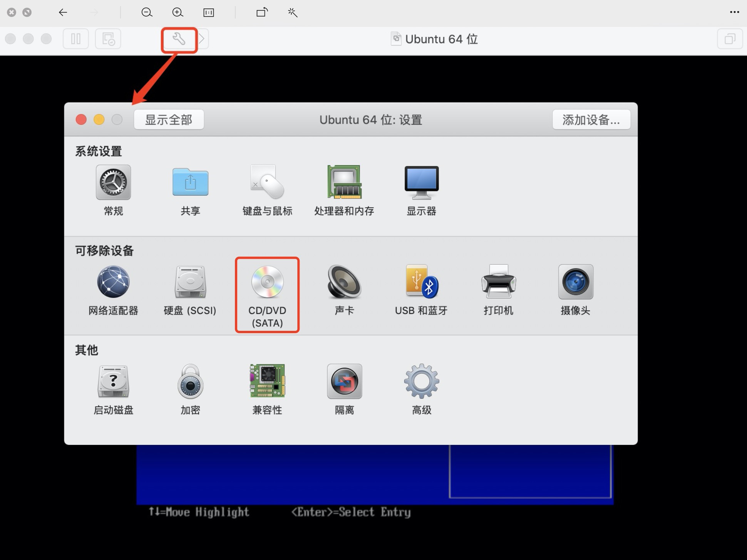Image resolution: width=747 pixels, height=560 pixels.
Task: Open the 网络适配器 network adapter settings
Action: (x=113, y=282)
